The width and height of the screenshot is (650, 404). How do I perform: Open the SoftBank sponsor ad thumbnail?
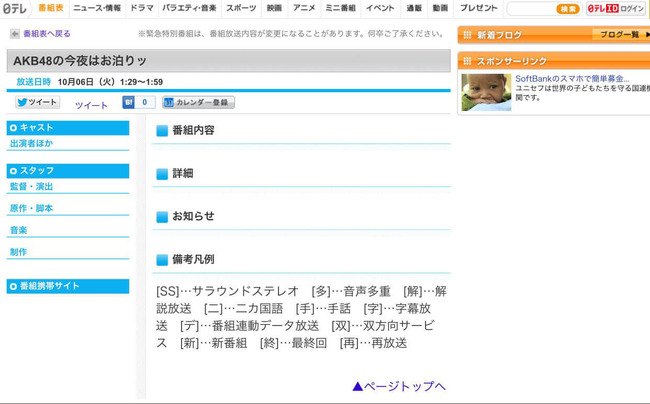(x=486, y=92)
